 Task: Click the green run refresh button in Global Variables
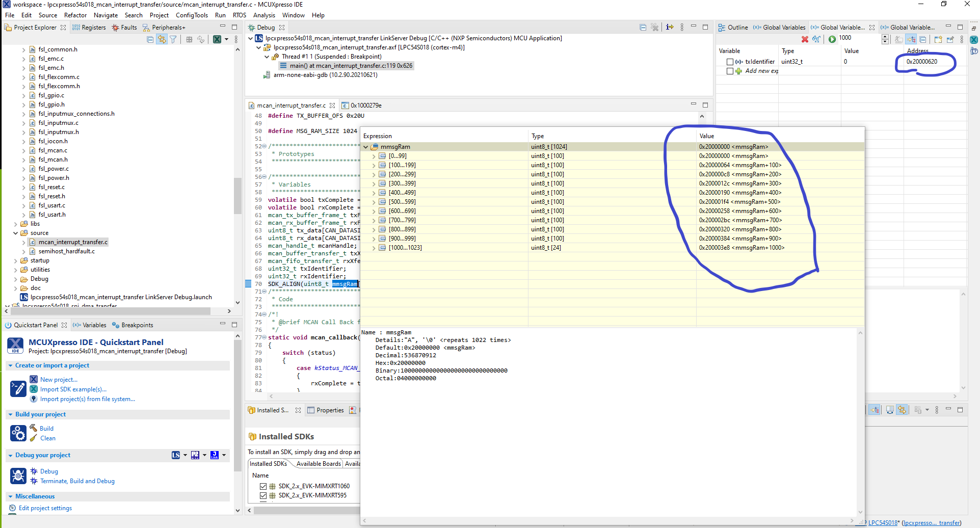tap(832, 39)
